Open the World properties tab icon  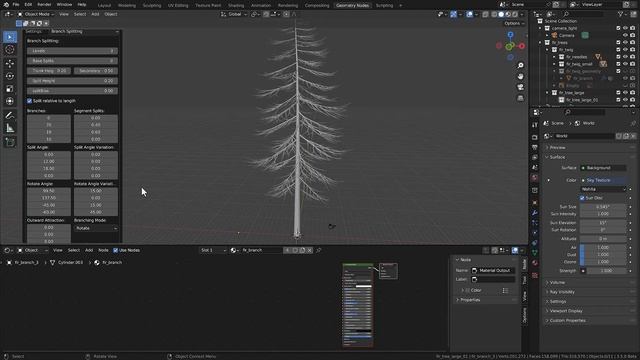coord(535,178)
